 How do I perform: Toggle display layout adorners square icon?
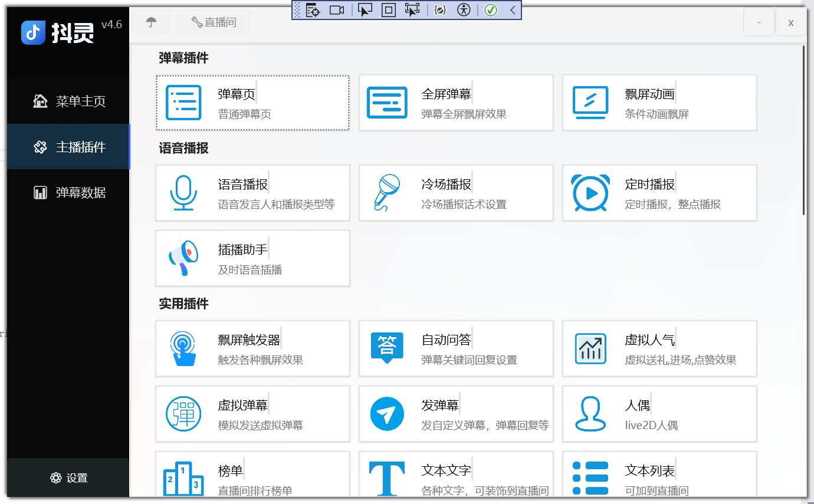388,9
